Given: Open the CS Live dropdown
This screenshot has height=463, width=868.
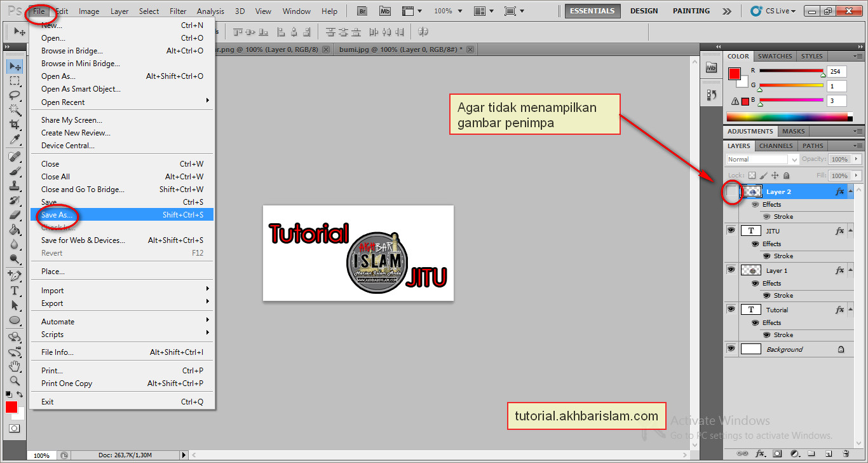Looking at the screenshot, I should click(x=773, y=11).
